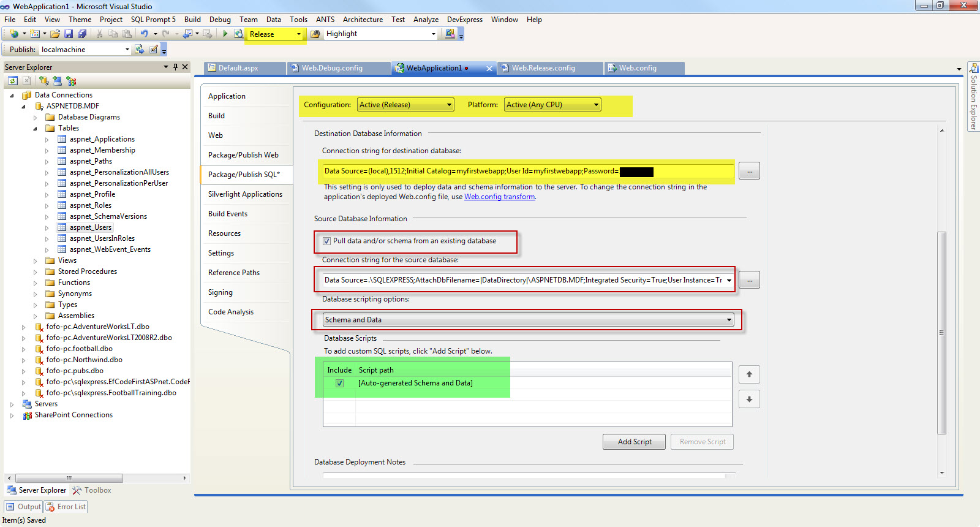Select the fofo-pc.Northwind.dbo connection
The height and width of the screenshot is (527, 980).
(x=84, y=360)
